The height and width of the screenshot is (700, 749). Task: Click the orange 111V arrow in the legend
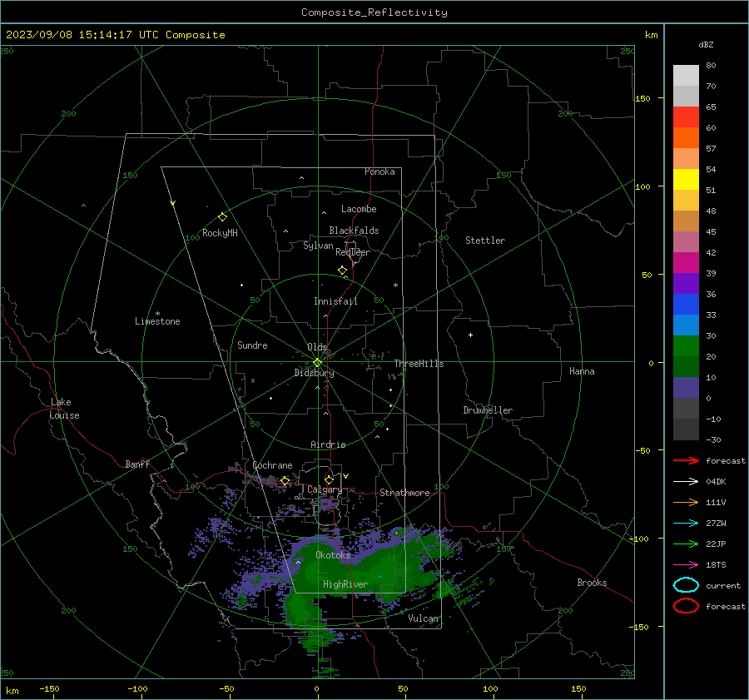point(686,502)
